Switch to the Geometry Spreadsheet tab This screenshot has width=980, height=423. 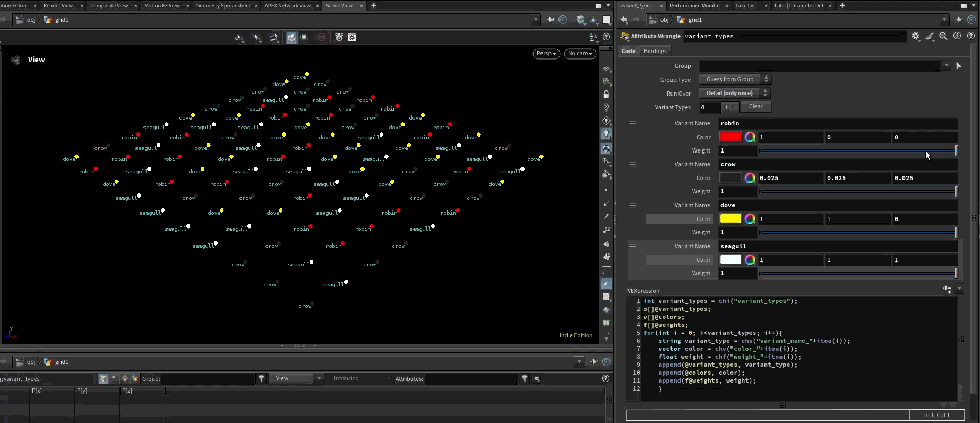223,5
